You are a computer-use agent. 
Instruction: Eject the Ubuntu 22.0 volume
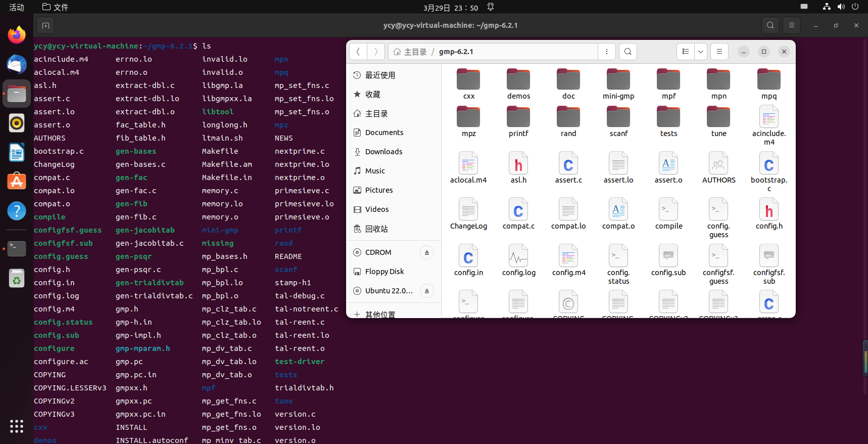[x=427, y=291]
